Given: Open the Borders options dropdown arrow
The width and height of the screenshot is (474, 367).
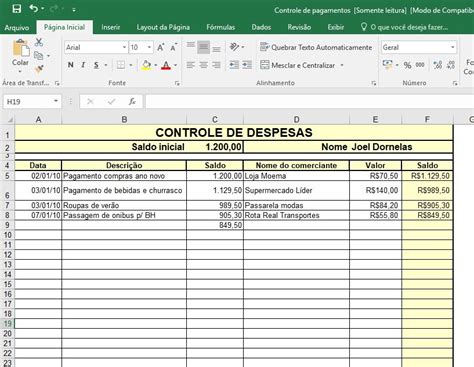Looking at the screenshot, I should [131, 65].
